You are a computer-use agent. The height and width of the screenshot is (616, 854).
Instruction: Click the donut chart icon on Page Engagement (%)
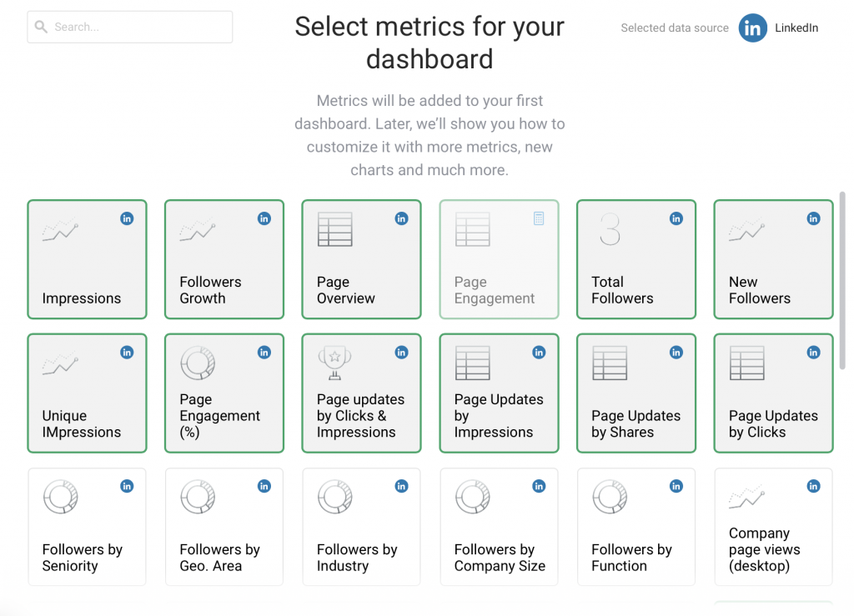[x=198, y=363]
